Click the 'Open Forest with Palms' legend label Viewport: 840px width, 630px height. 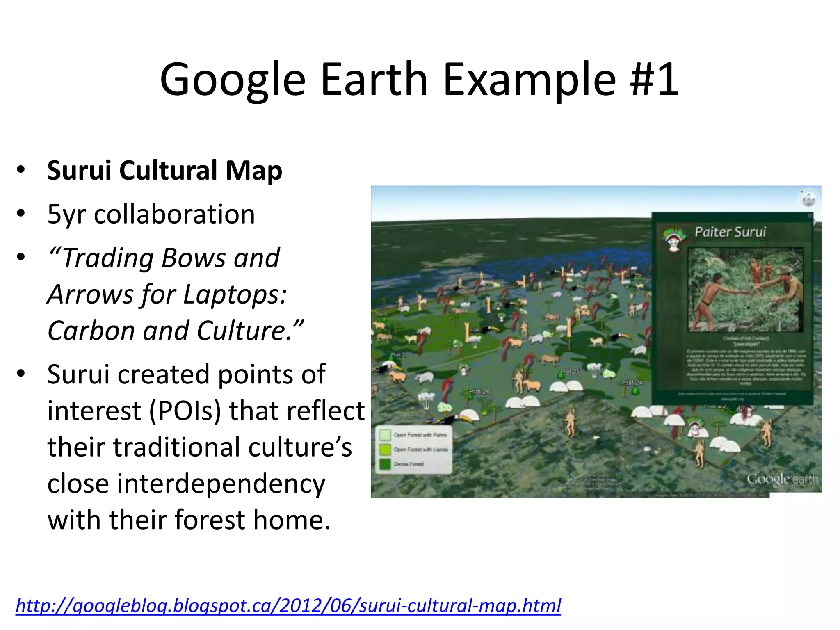(420, 435)
